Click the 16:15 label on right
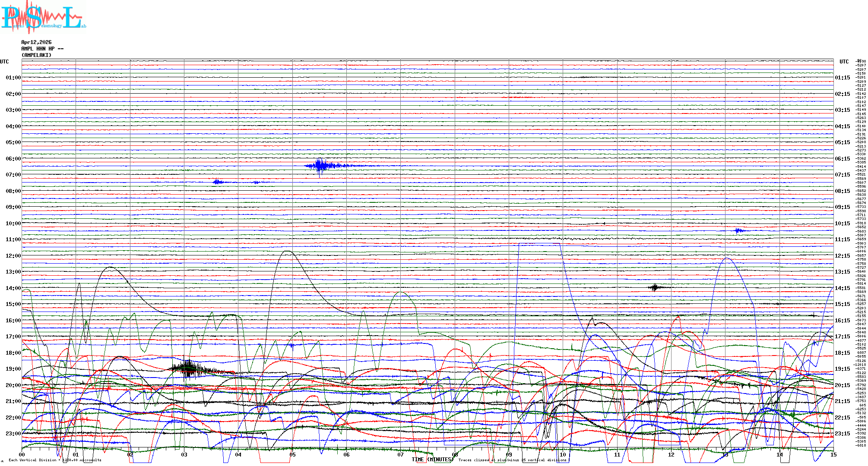This screenshot has width=868, height=466. click(x=842, y=321)
